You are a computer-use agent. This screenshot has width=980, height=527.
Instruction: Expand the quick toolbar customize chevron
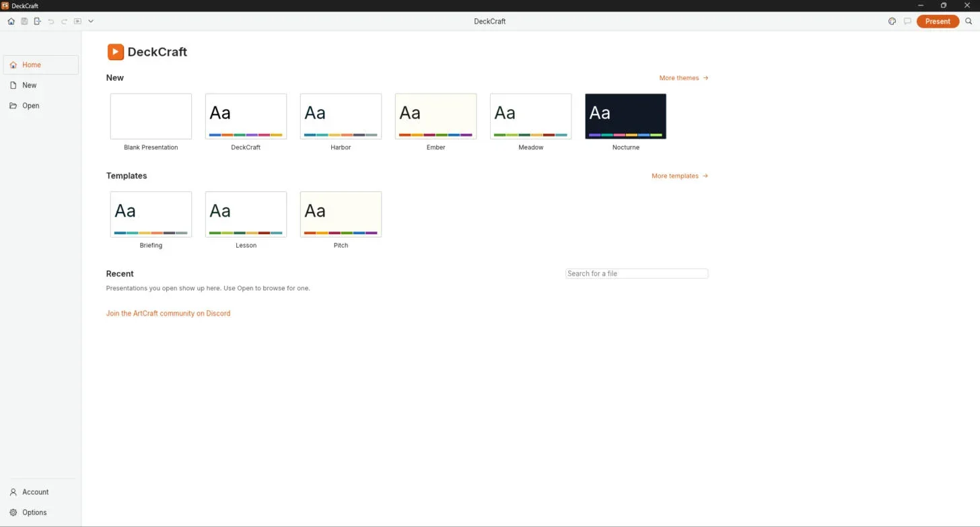tap(91, 22)
